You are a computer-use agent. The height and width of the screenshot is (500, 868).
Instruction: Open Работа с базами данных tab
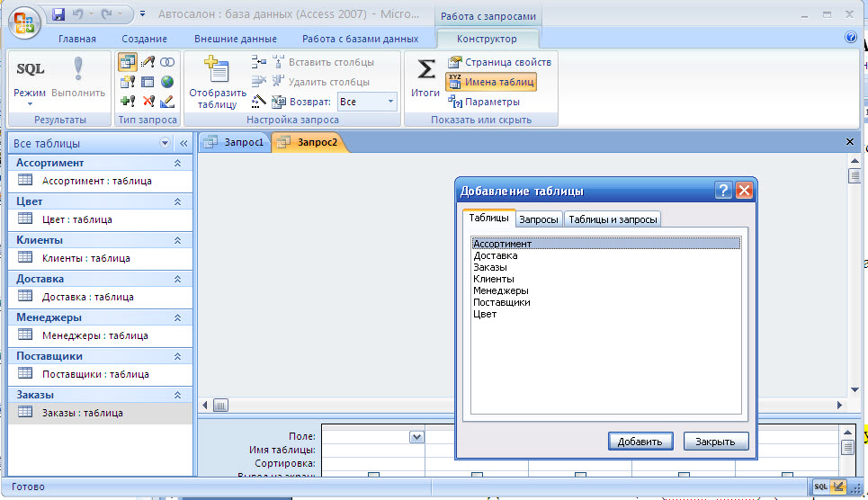(x=361, y=39)
